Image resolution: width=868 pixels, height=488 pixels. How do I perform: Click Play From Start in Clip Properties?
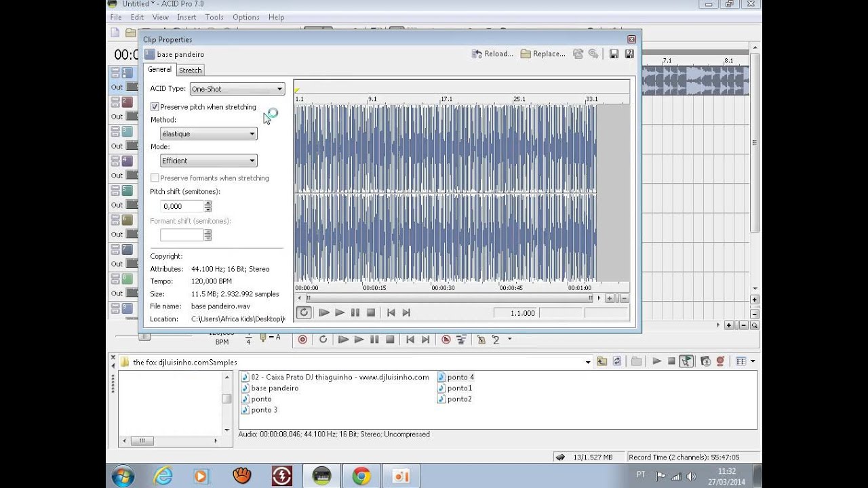[324, 312]
